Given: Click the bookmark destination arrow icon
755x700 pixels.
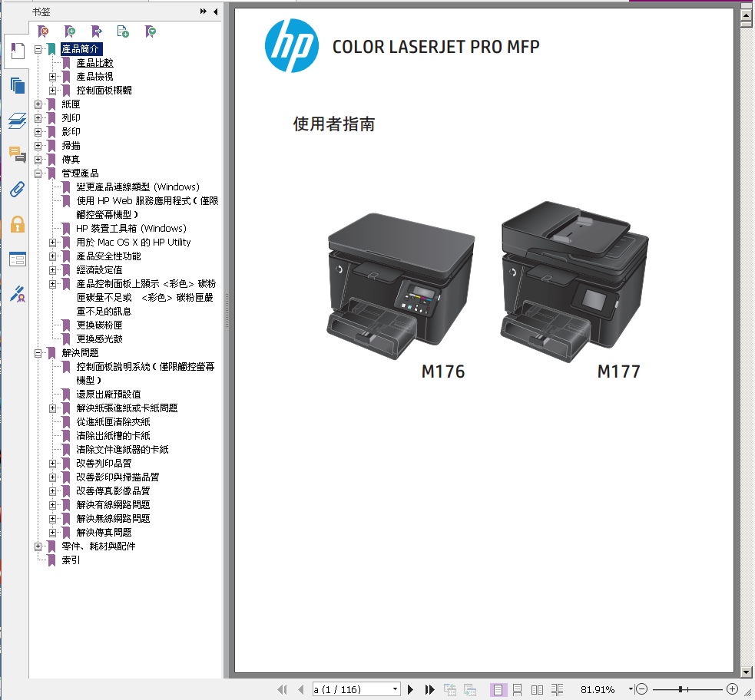Looking at the screenshot, I should tap(97, 31).
